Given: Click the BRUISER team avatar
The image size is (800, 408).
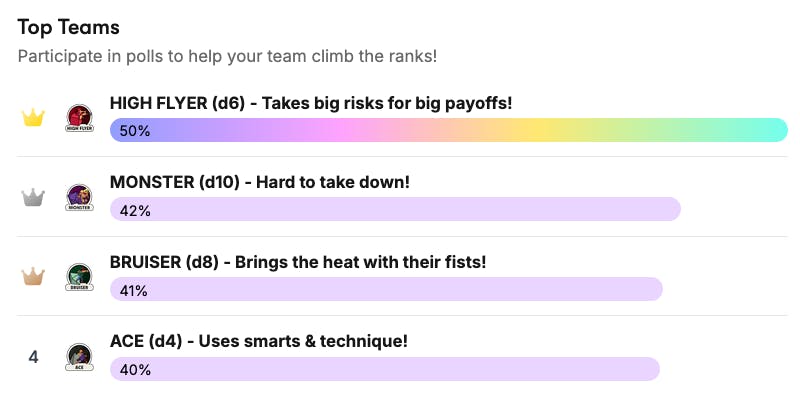Looking at the screenshot, I should click(x=79, y=276).
